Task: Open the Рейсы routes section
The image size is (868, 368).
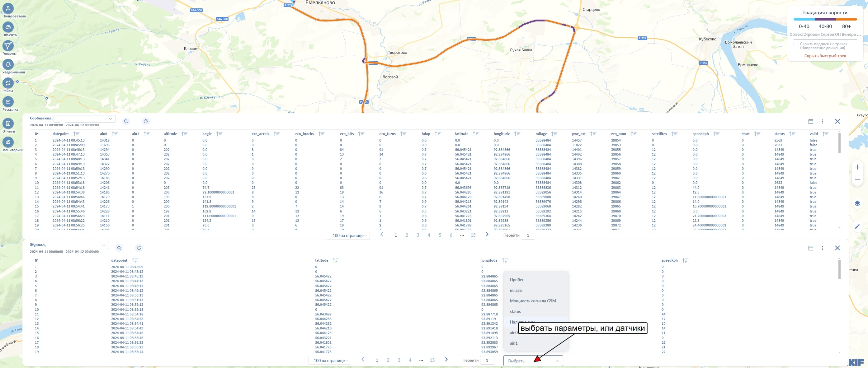Action: [8, 83]
